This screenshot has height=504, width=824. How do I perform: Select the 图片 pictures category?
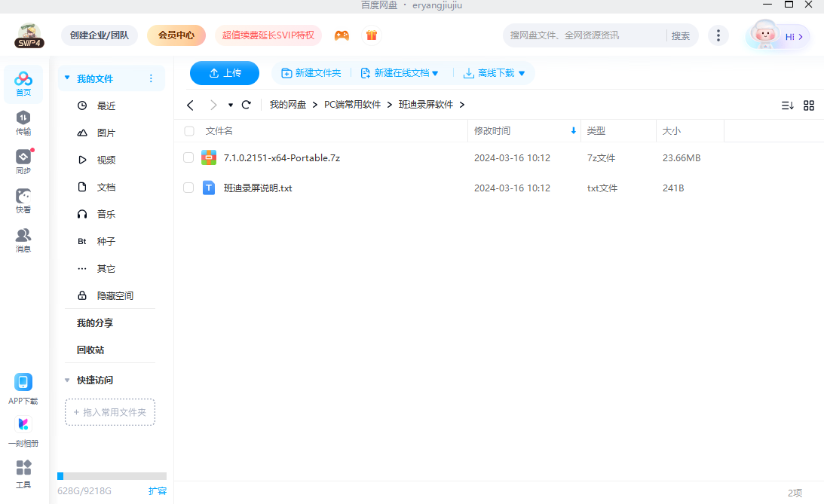(x=106, y=133)
